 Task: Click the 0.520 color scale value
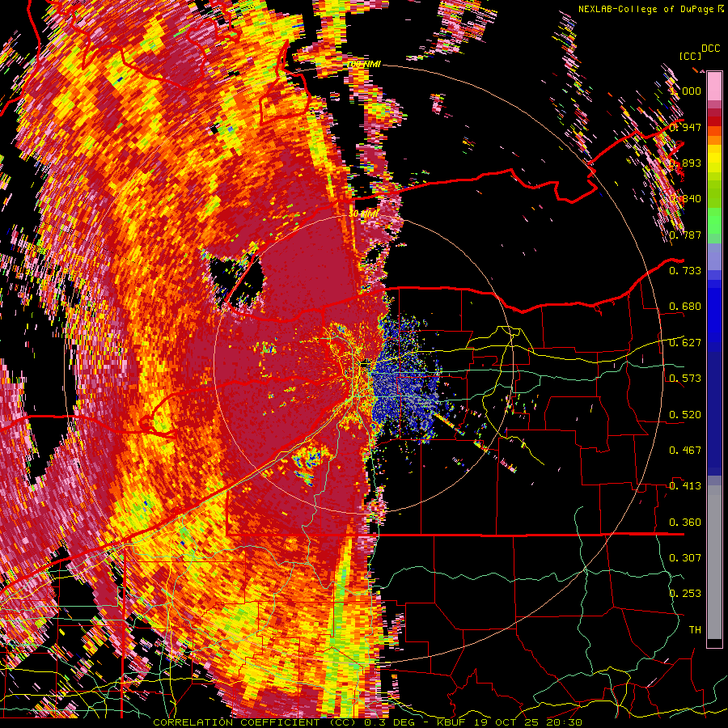[685, 414]
